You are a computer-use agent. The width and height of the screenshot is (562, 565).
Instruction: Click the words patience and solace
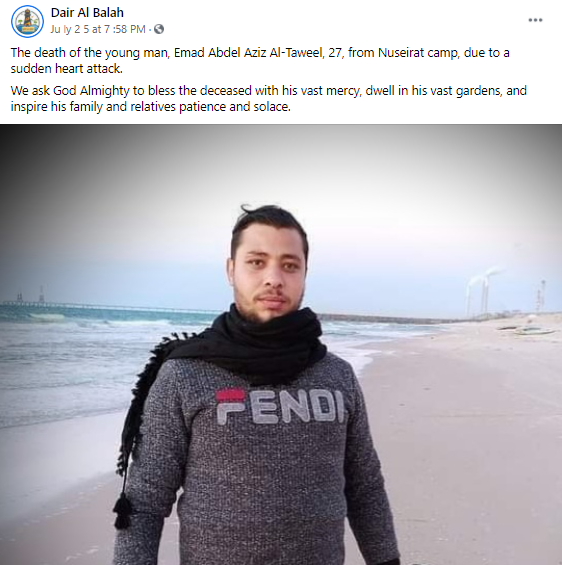tap(235, 107)
